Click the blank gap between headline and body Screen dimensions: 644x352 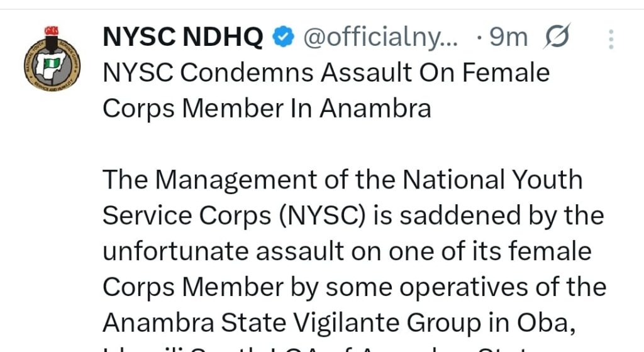coord(353,145)
